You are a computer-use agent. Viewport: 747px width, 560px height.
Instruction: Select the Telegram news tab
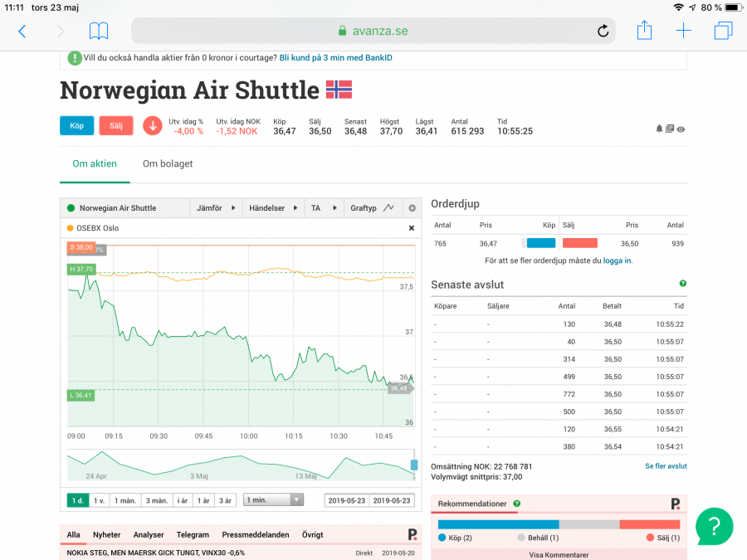click(x=193, y=535)
